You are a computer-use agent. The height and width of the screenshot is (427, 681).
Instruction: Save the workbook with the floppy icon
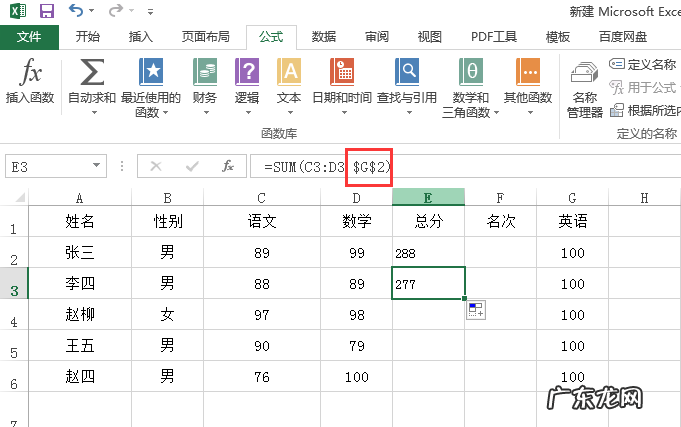[47, 10]
